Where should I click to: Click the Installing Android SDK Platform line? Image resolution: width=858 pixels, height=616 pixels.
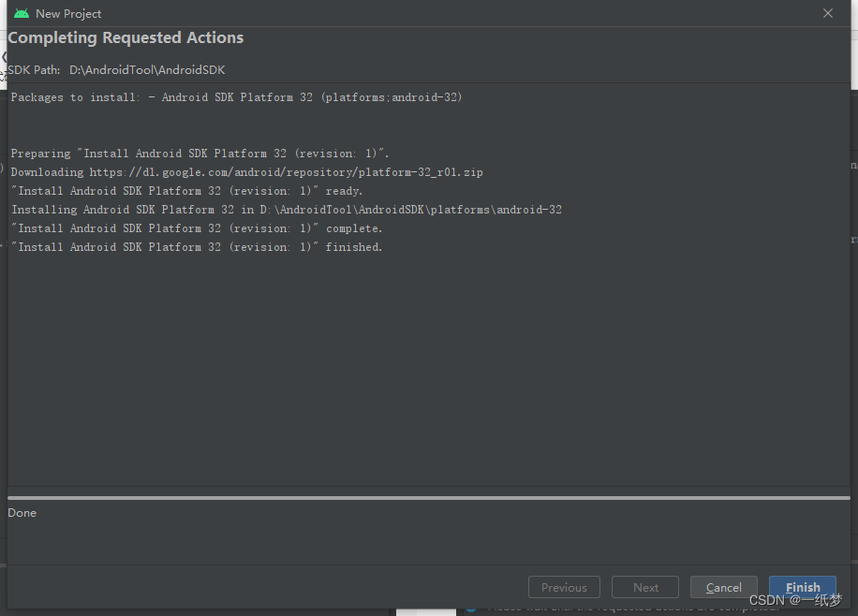pos(286,210)
